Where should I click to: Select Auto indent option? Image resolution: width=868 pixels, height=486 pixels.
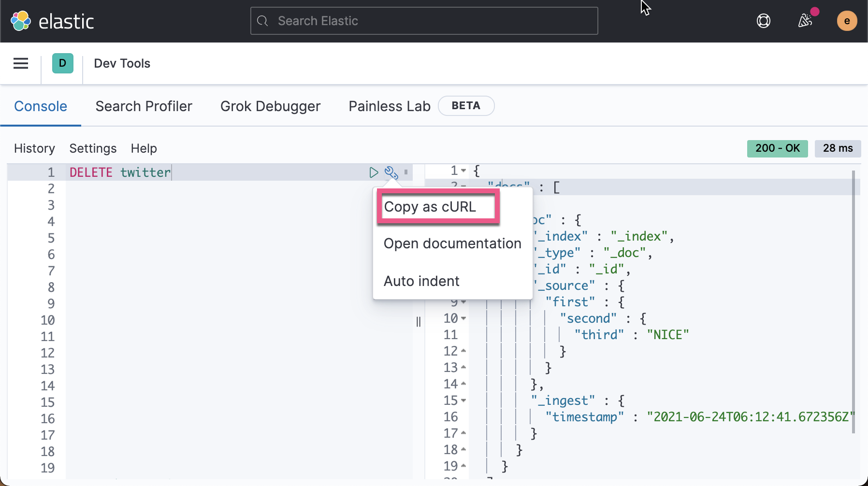coord(421,281)
